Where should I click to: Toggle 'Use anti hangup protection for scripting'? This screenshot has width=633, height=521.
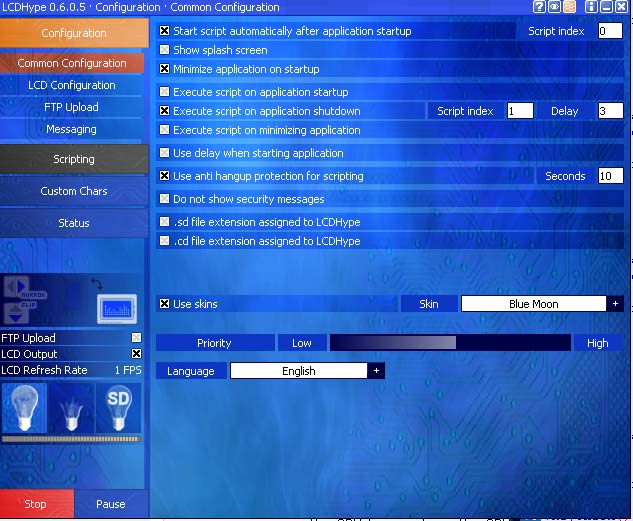coord(164,176)
